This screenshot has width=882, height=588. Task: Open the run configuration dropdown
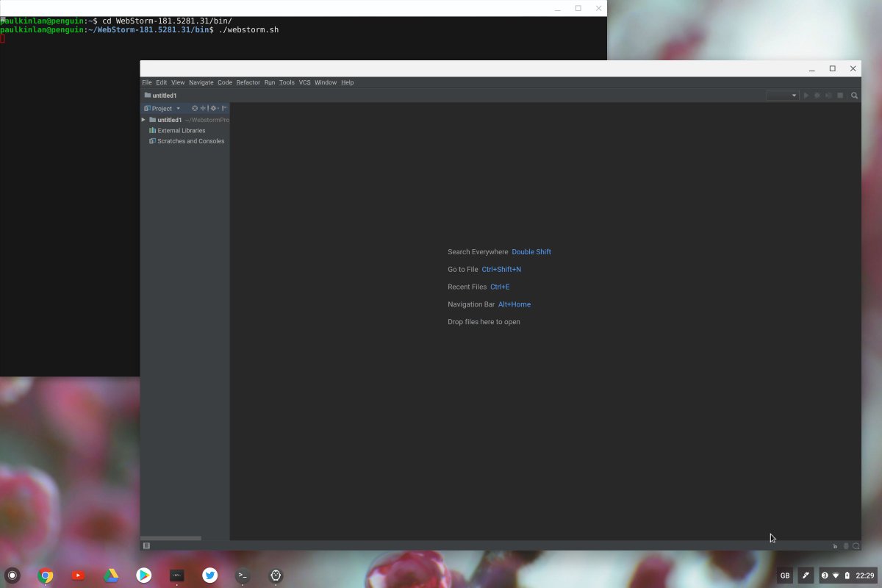[783, 96]
